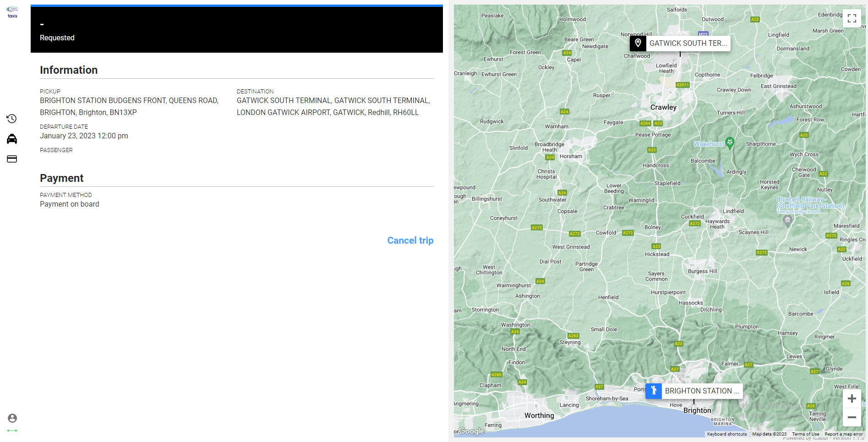This screenshot has height=442, width=868.
Task: Click the Brighton Station pickup marker
Action: coord(694,391)
